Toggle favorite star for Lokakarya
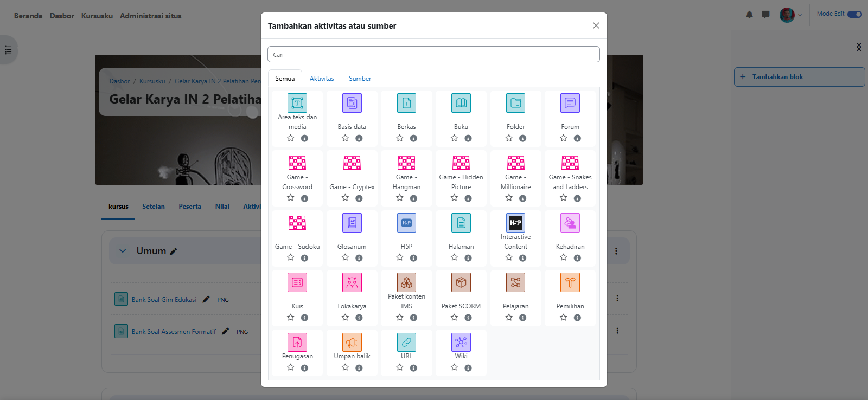Image resolution: width=868 pixels, height=400 pixels. coord(345,318)
